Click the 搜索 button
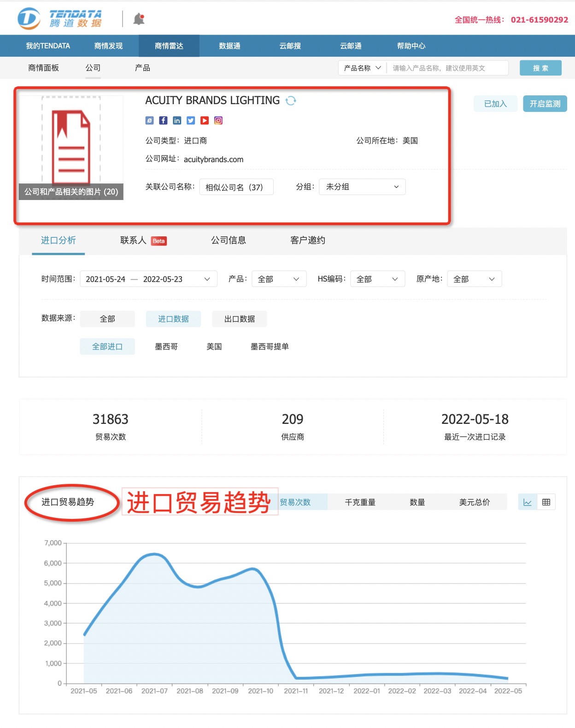The height and width of the screenshot is (728, 575). pyautogui.click(x=540, y=68)
